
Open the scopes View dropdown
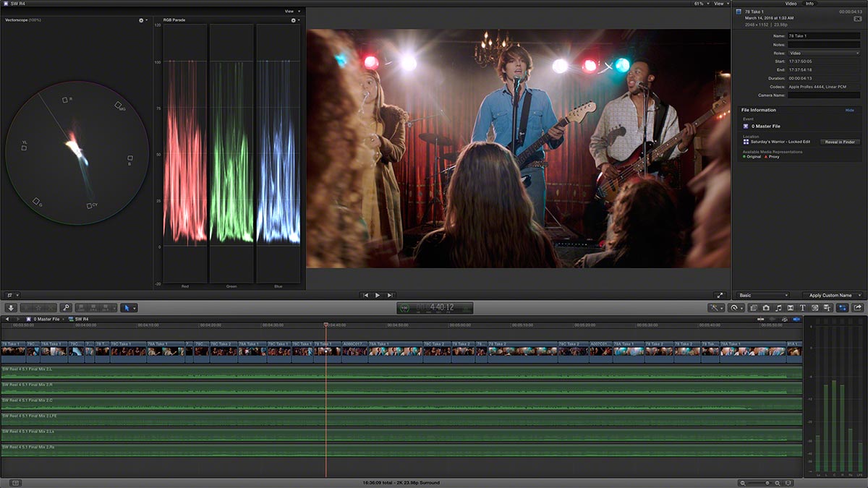point(292,12)
